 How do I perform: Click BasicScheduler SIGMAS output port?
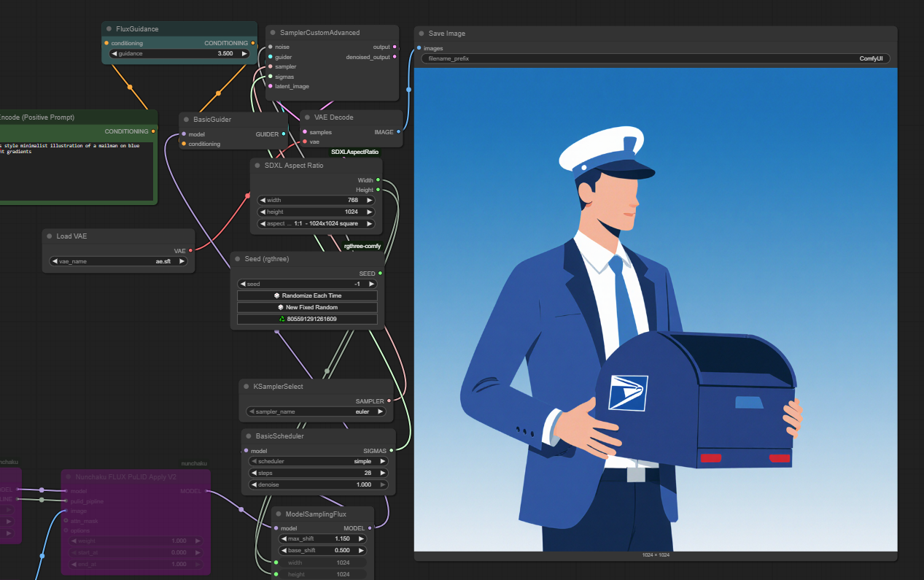pyautogui.click(x=392, y=451)
